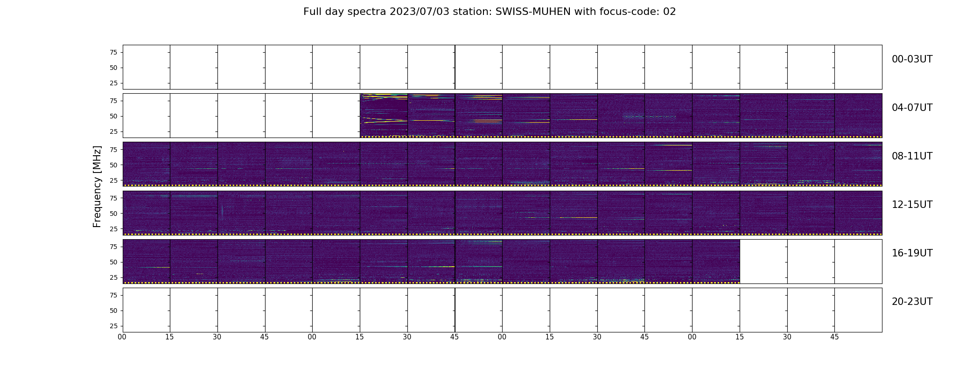Click the 75 tick of the 04-07UT row
This screenshot has height=373, width=980.
tap(113, 101)
